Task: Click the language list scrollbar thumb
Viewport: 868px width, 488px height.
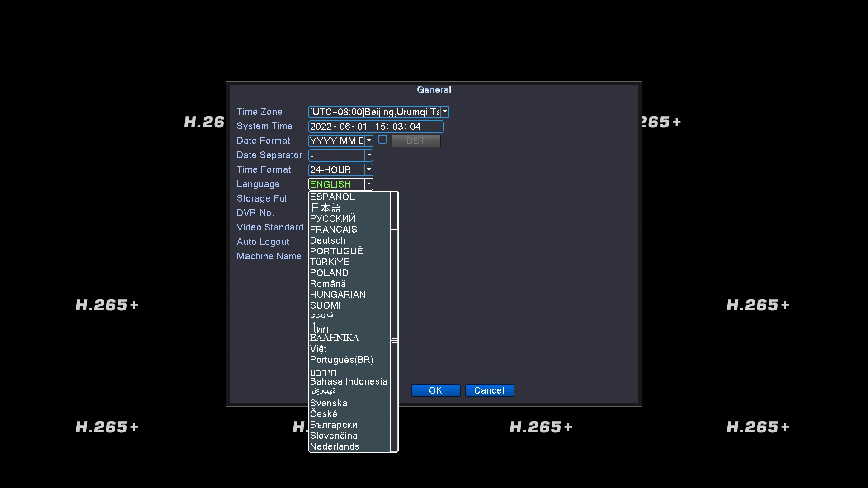Action: [394, 340]
